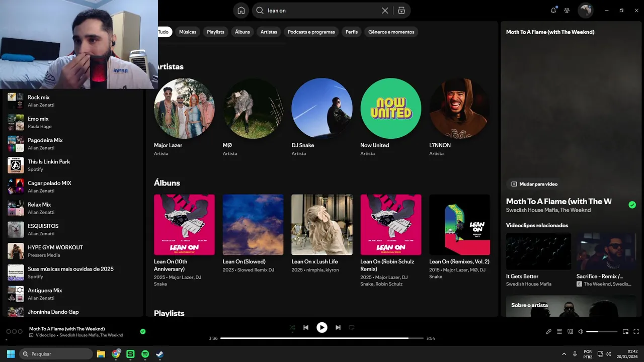This screenshot has height=362, width=644.
Task: Open the miniplayer icon
Action: (625, 332)
